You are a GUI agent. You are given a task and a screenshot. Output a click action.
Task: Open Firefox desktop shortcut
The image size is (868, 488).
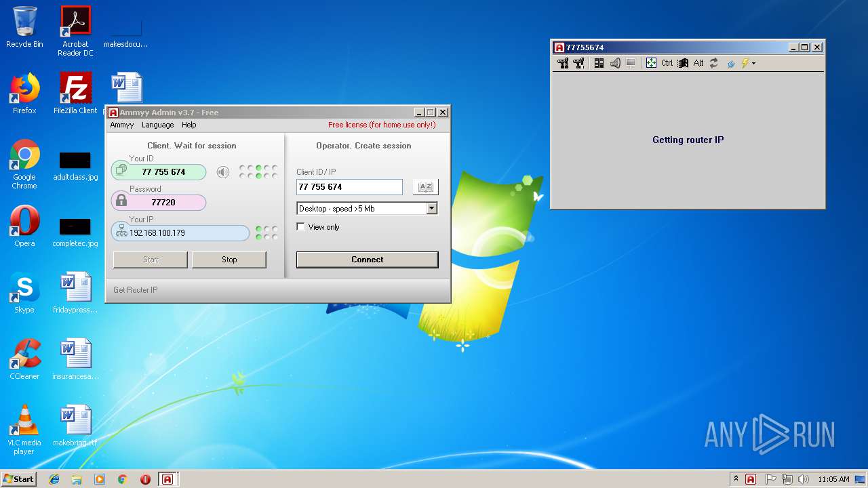click(24, 94)
